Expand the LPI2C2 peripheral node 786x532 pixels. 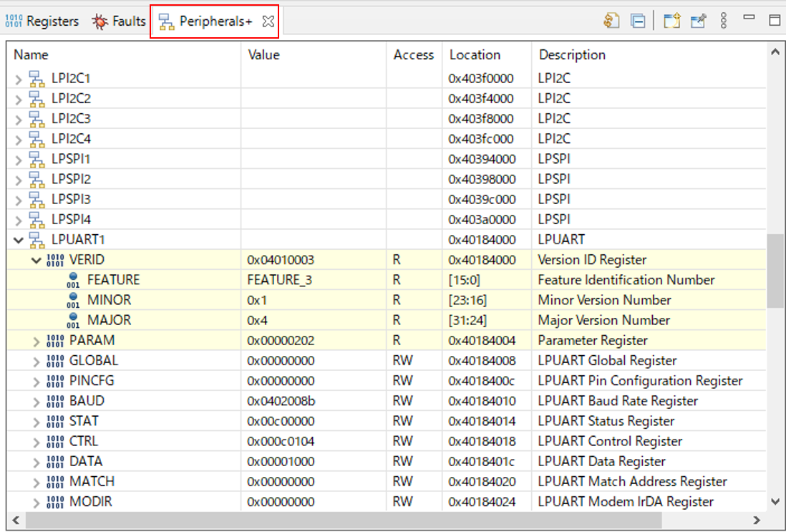(x=19, y=100)
